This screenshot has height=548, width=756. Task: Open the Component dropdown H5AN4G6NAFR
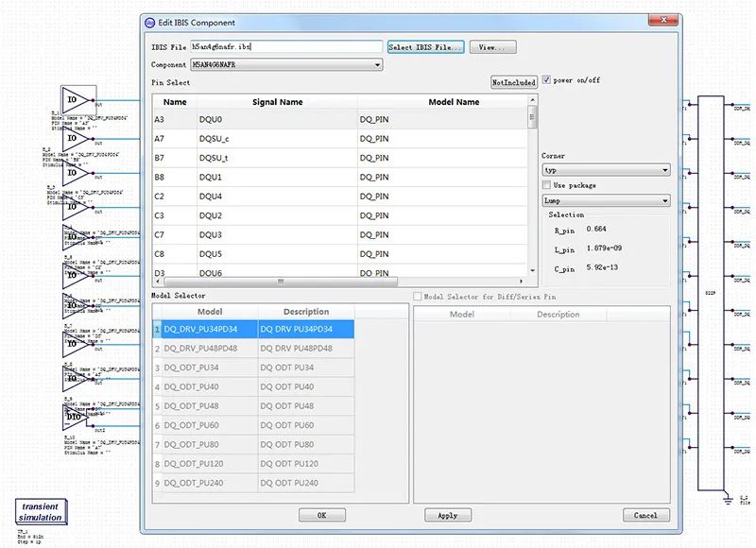[x=286, y=64]
